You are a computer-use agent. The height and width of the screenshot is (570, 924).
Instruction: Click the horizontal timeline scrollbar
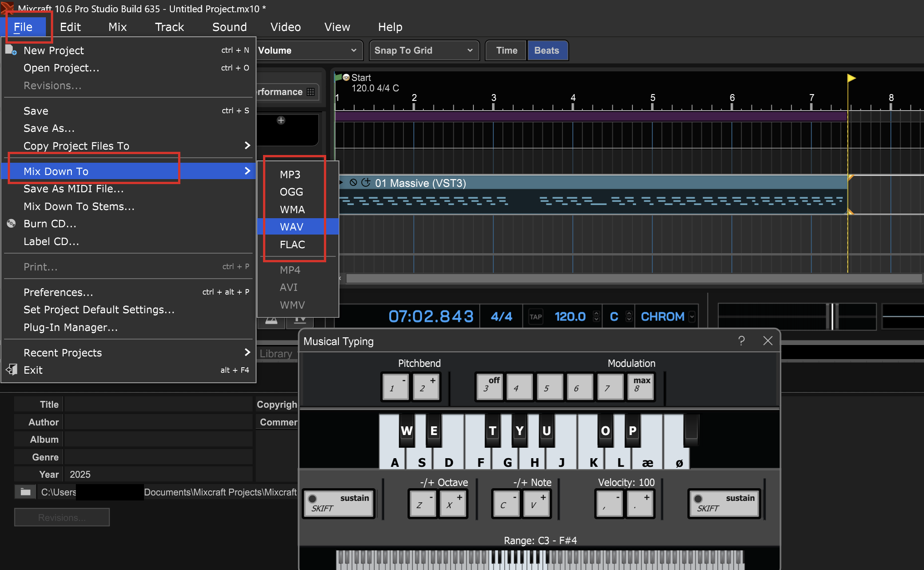point(631,278)
